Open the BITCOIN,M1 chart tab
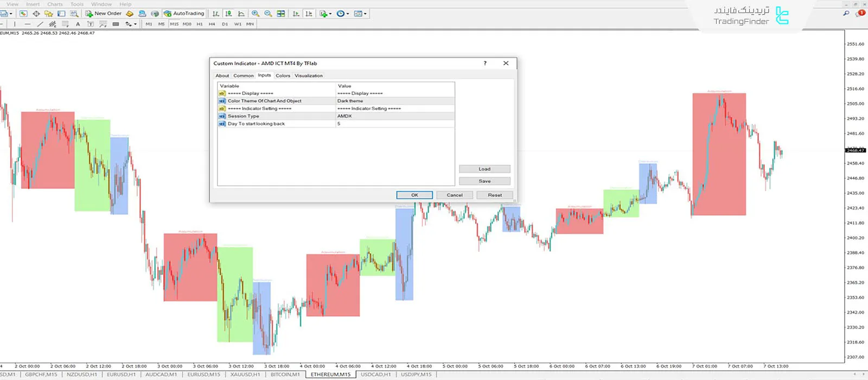The height and width of the screenshot is (380, 868). [x=285, y=375]
